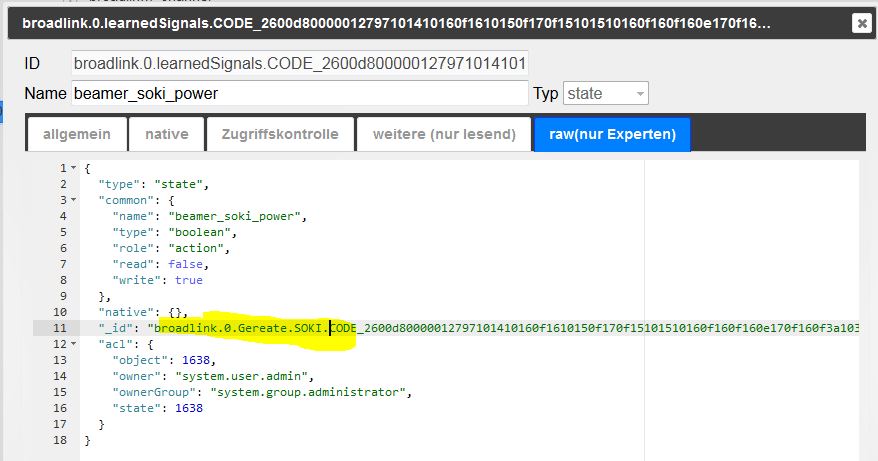Click the "action" role value on line 6

click(196, 248)
